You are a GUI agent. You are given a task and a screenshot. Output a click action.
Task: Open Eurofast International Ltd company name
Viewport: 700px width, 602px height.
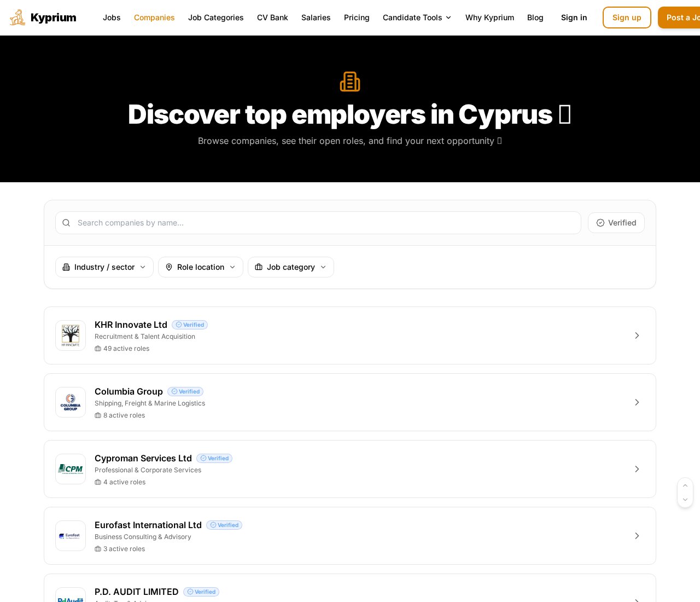148,525
